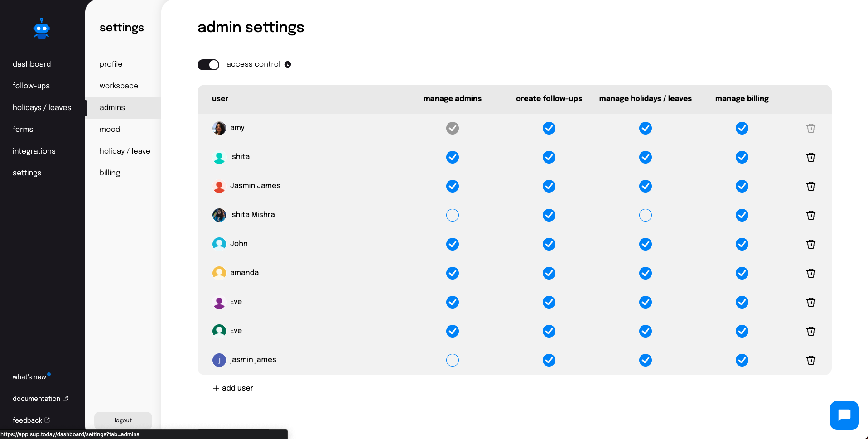Remove lowercase jasmin james via trash icon
The height and width of the screenshot is (439, 868).
pos(811,360)
